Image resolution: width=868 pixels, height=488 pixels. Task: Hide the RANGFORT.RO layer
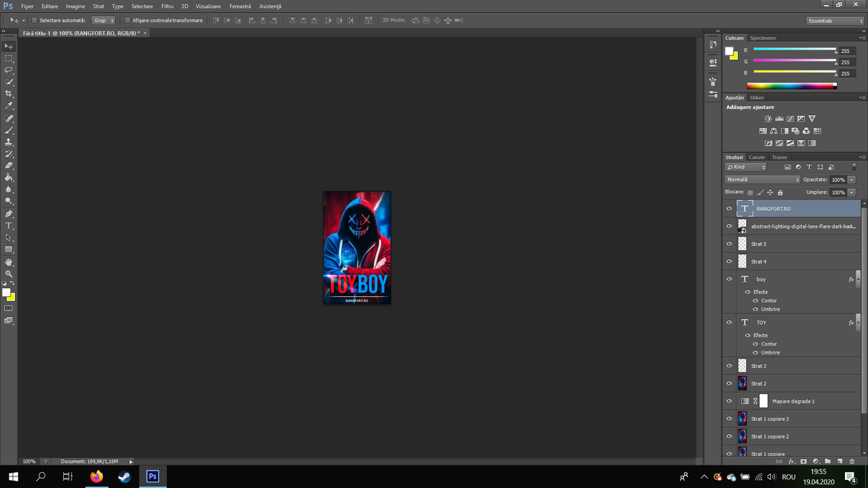click(730, 209)
